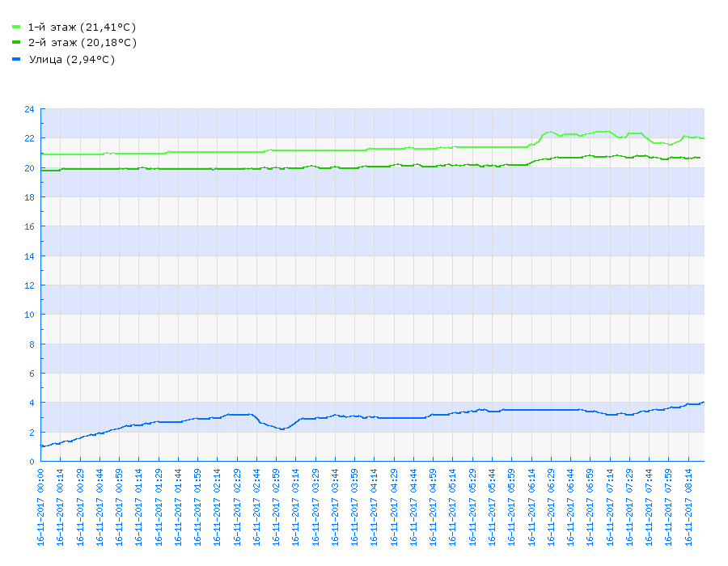The height and width of the screenshot is (566, 728).
Task: Click the x-axis label '16-11-2017 07:59'
Action: [x=668, y=507]
